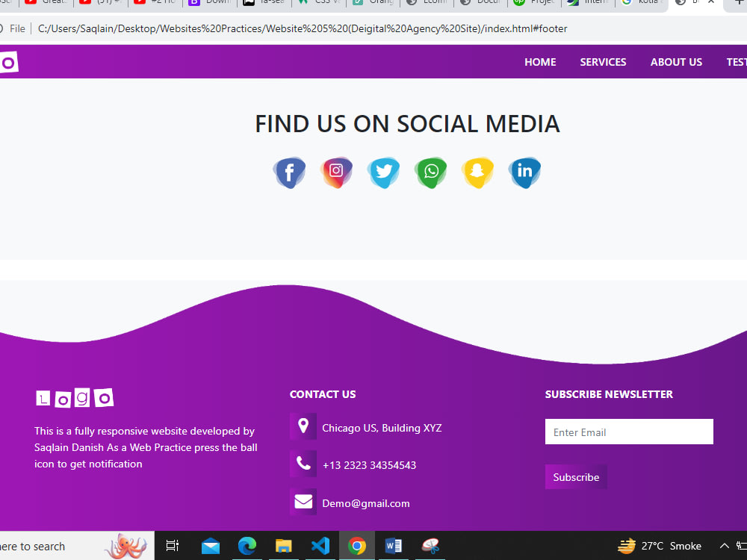Click the navbar logo on the left
This screenshot has width=747, height=560.
[8, 63]
